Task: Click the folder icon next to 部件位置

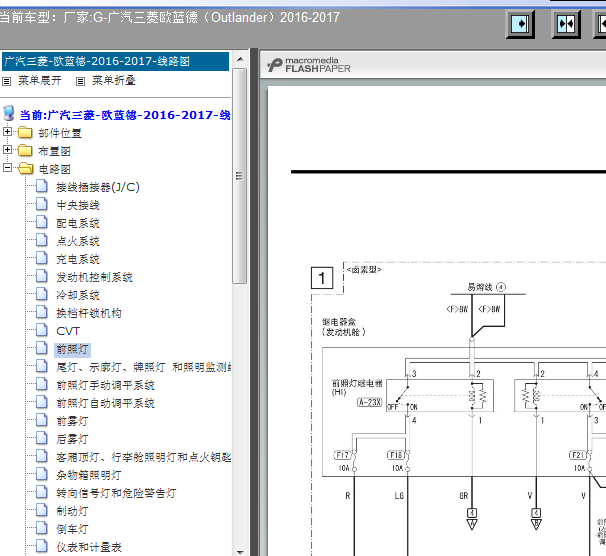Action: pyautogui.click(x=26, y=133)
